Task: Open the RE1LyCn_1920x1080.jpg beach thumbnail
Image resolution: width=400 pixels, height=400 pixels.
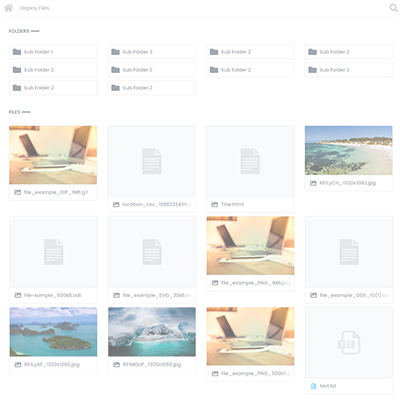Action: [349, 150]
